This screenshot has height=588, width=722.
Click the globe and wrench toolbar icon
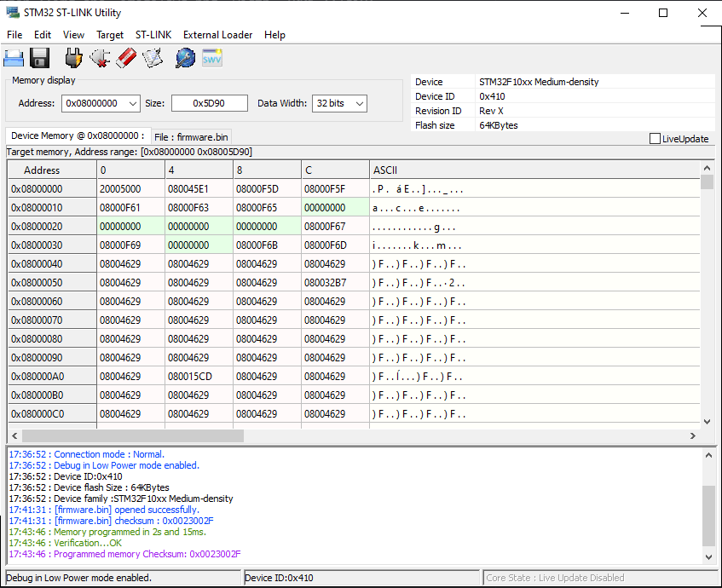[186, 59]
